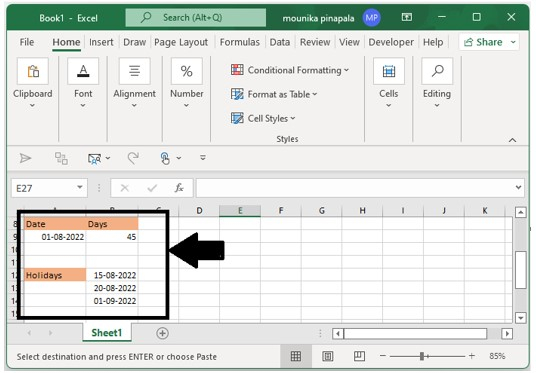Click in the formula bar input

[x=356, y=188]
